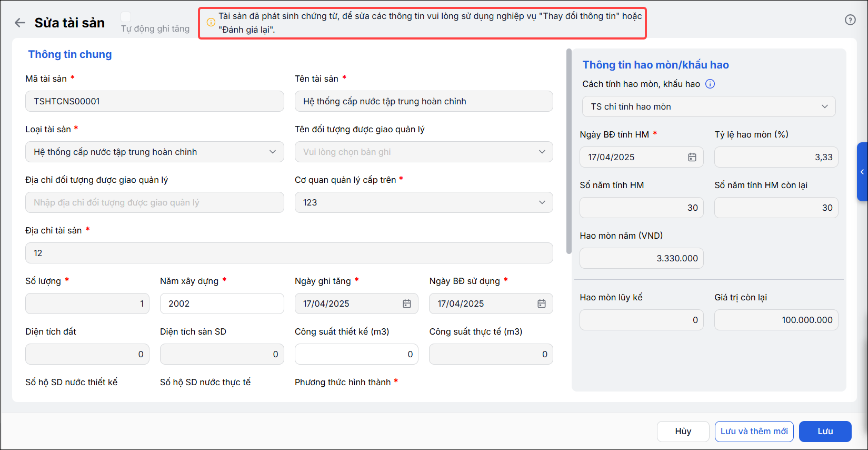Open calendar for Ngày ghi tăng
Screen dimensions: 868x450
click(x=407, y=304)
